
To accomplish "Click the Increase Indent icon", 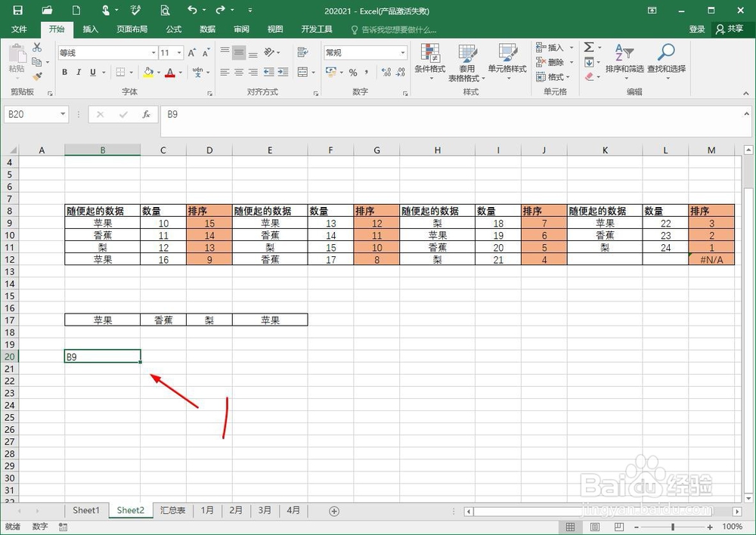I will point(283,73).
